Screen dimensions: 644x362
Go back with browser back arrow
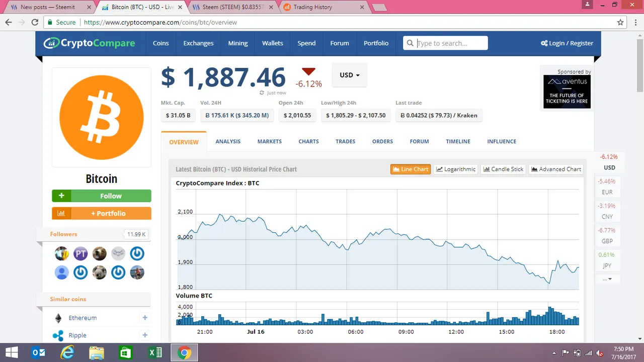pyautogui.click(x=9, y=22)
